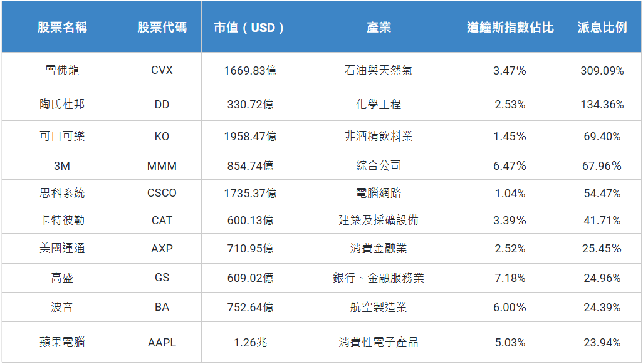The image size is (643, 364).
Task: Click the 24.96% payout ratio
Action: (602, 278)
